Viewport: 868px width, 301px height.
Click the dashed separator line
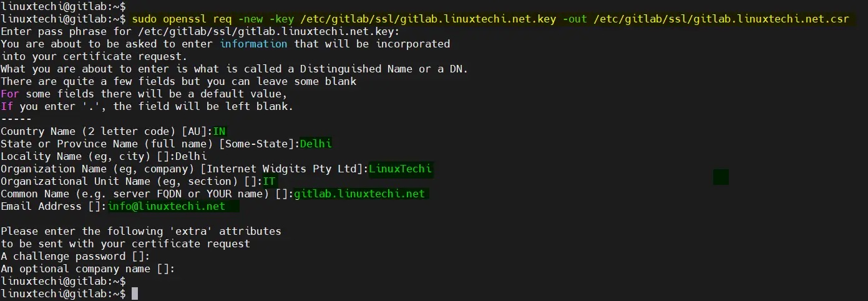(x=16, y=119)
